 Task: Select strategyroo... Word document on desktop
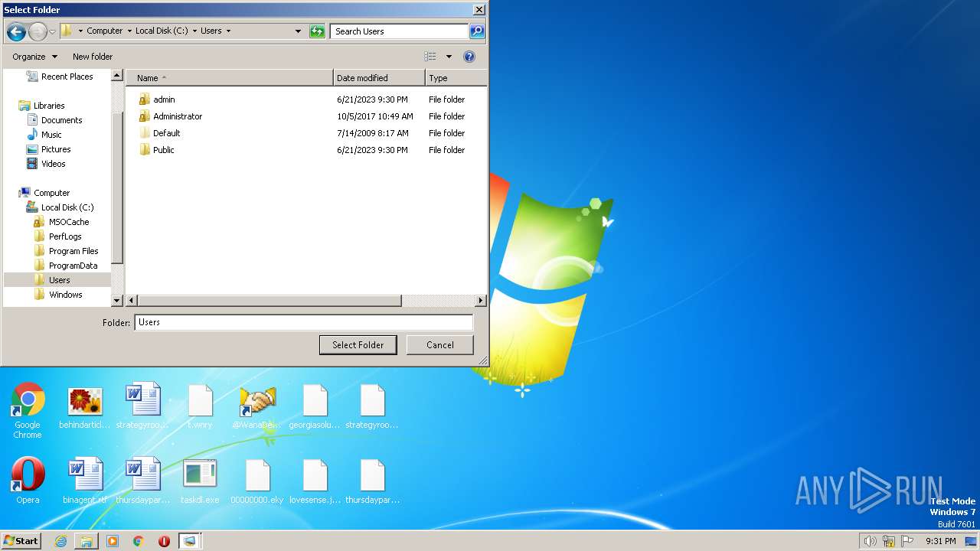pos(142,406)
